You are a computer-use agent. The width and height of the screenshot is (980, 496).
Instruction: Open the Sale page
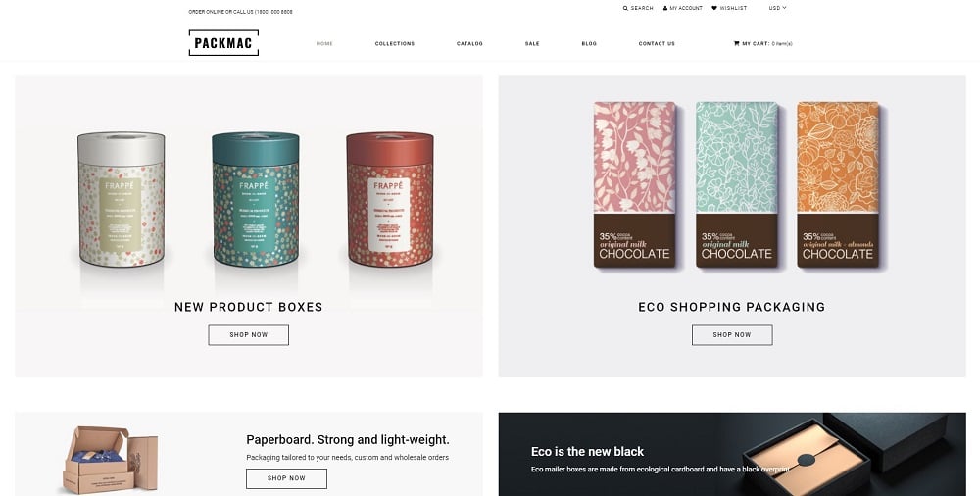532,44
